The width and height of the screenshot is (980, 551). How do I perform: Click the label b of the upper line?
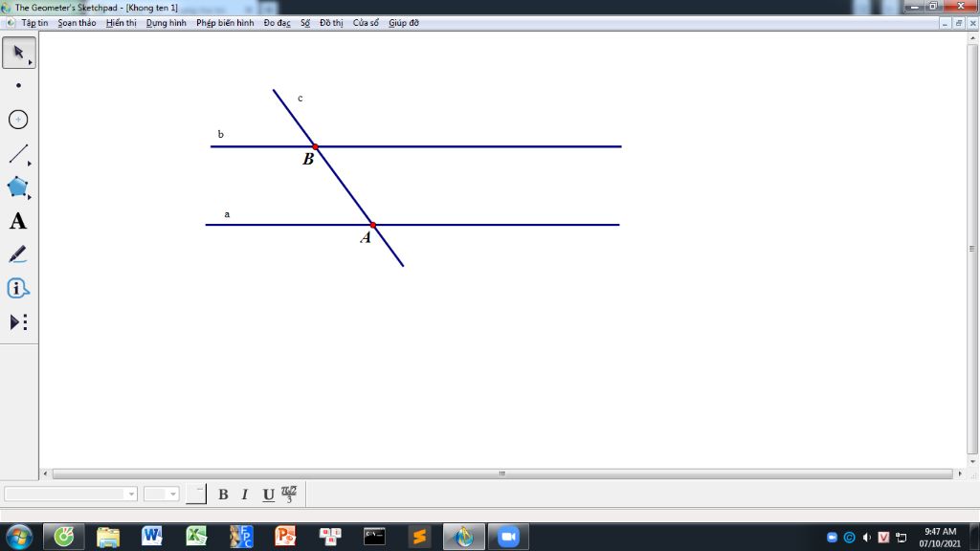point(221,134)
